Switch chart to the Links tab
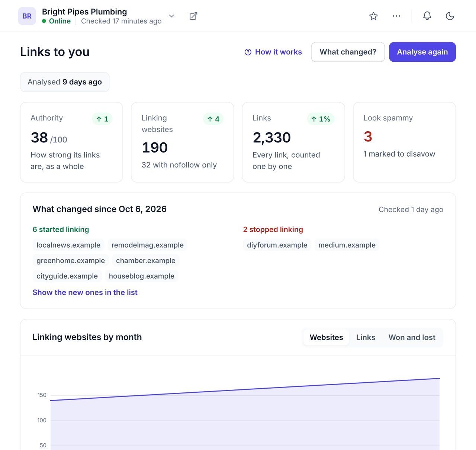 (x=366, y=337)
